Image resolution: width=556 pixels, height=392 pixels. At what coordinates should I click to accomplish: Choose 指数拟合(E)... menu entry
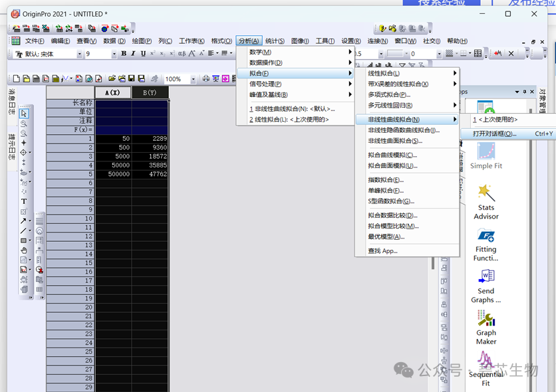[407, 180]
